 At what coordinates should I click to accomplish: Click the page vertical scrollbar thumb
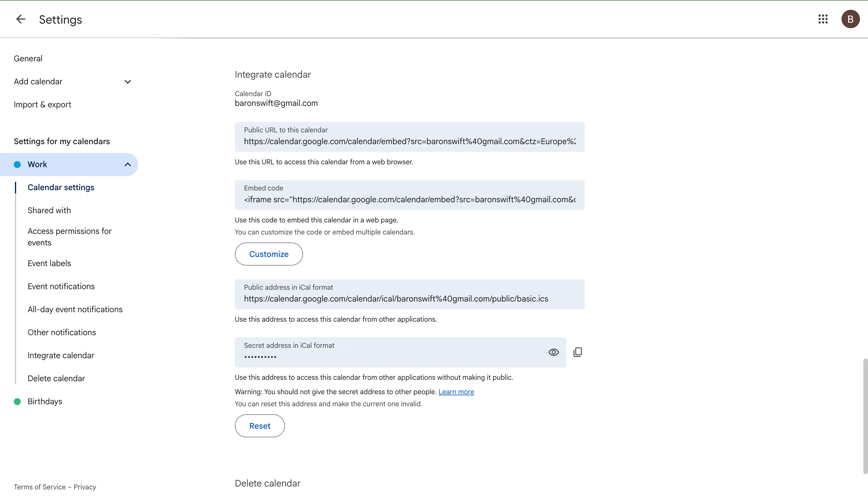pyautogui.click(x=865, y=416)
